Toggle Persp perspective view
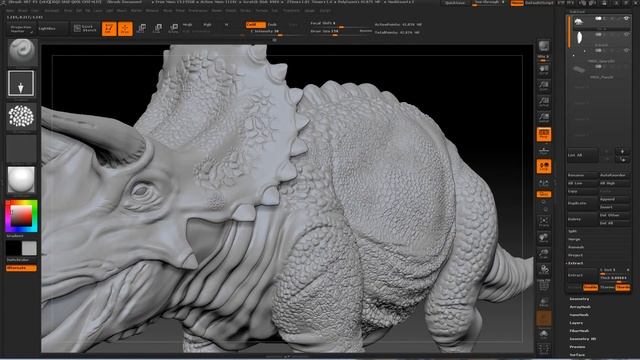The height and width of the screenshot is (360, 640). point(544,134)
